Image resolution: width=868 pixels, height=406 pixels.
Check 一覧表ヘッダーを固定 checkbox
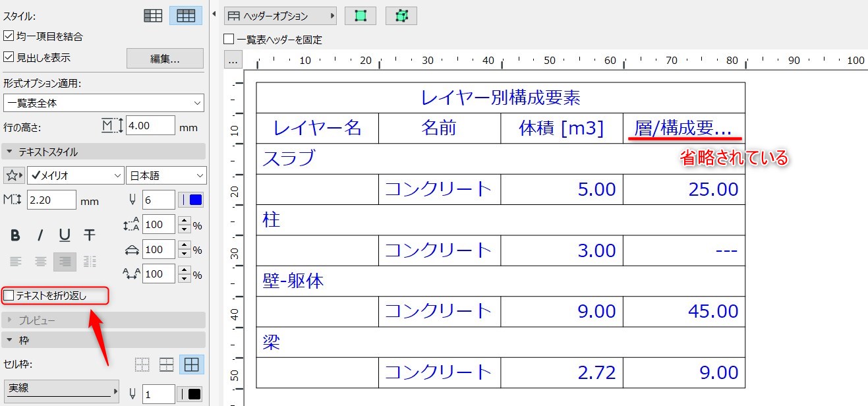point(229,40)
